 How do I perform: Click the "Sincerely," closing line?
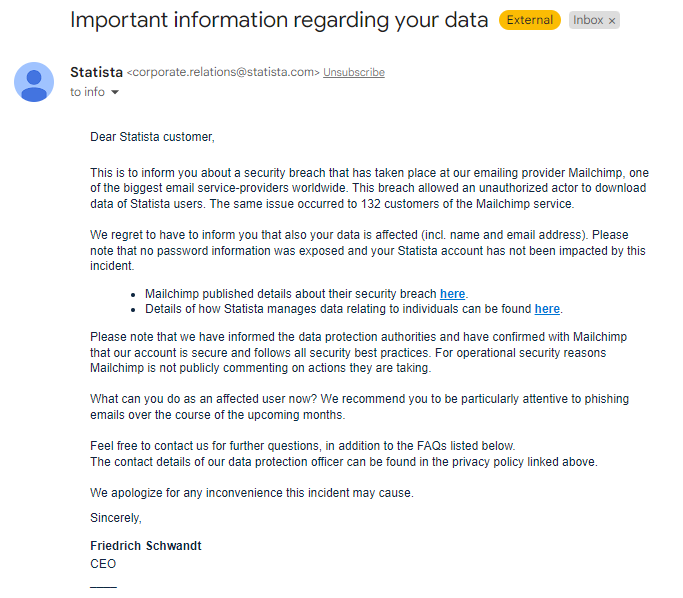116,518
